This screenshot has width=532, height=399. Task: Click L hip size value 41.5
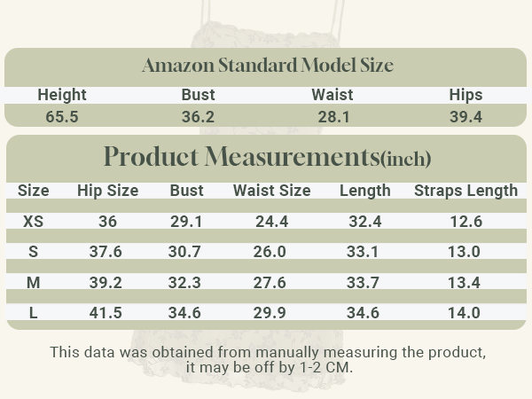pos(106,313)
